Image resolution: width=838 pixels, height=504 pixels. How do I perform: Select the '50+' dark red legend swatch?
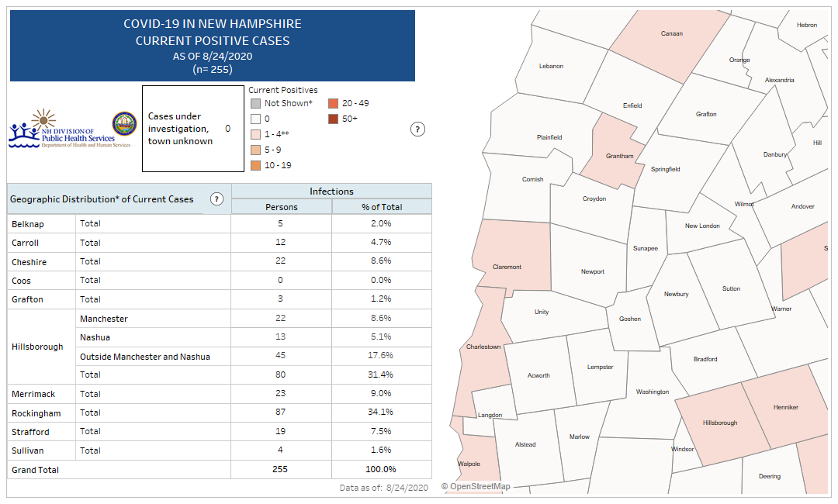tap(333, 119)
